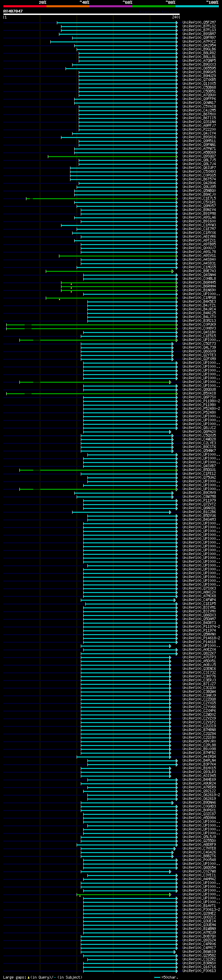Select label UniRef100_O62619-2
Viewport: 222px width, 980px height.
click(201, 795)
